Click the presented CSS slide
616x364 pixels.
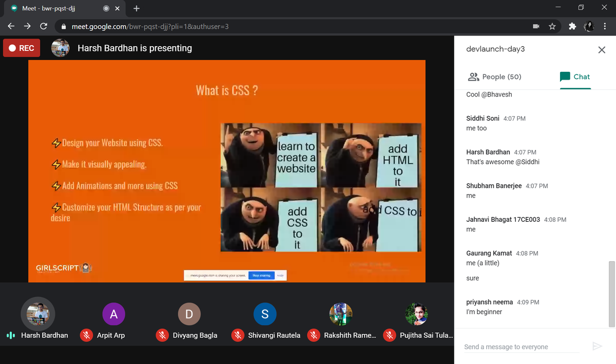coord(227,171)
